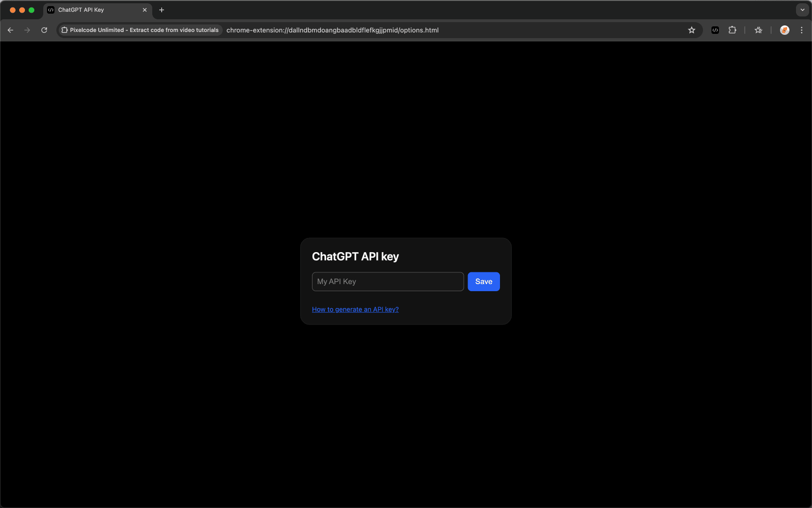Select the ChatGPT API Key tab
812x508 pixels.
(x=98, y=10)
